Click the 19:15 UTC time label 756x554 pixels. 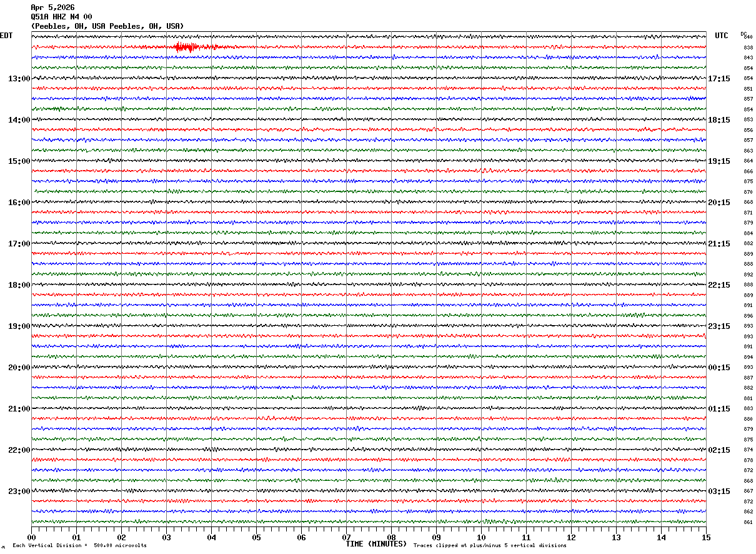pyautogui.click(x=719, y=161)
